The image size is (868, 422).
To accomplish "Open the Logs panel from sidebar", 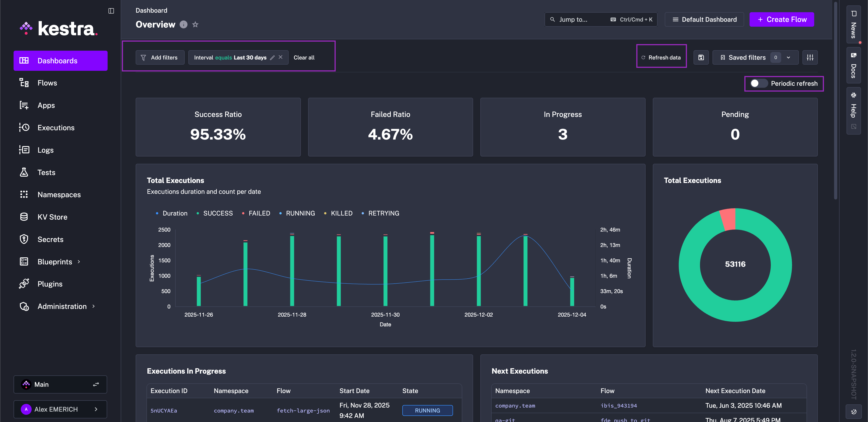I will (x=45, y=150).
